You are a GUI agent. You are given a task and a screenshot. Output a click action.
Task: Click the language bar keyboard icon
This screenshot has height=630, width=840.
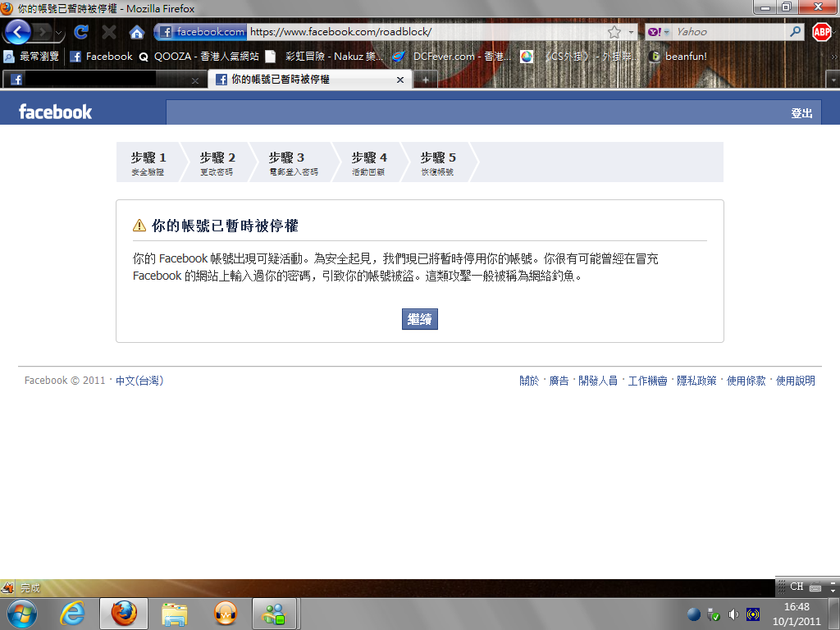coord(815,587)
